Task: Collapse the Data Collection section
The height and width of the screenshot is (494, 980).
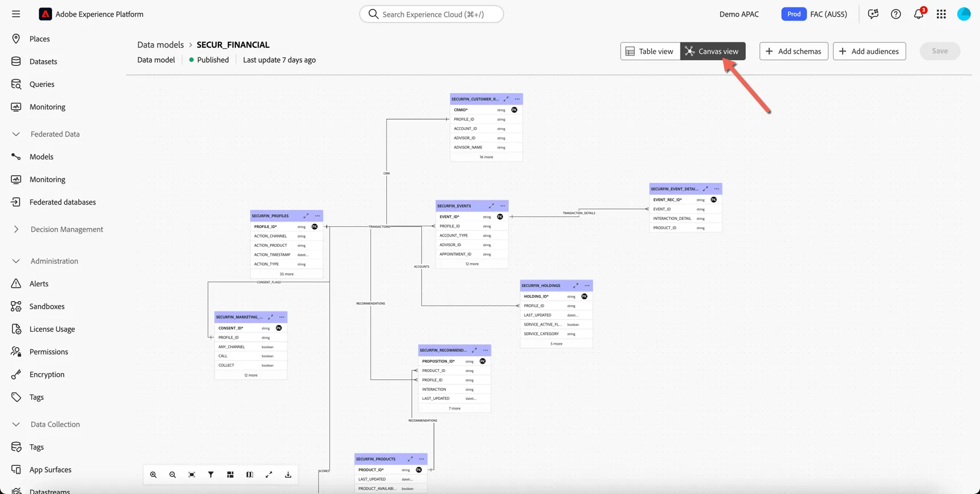Action: click(x=16, y=425)
